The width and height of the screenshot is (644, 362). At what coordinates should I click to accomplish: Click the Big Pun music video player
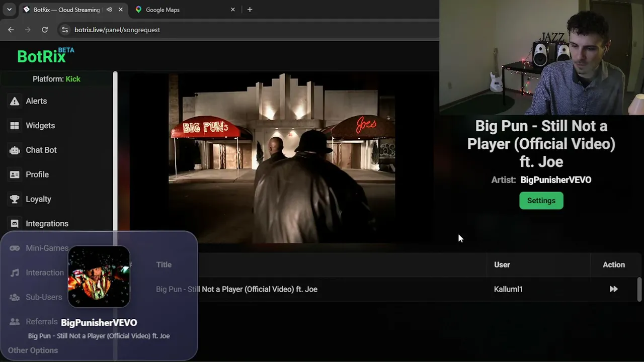282,158
